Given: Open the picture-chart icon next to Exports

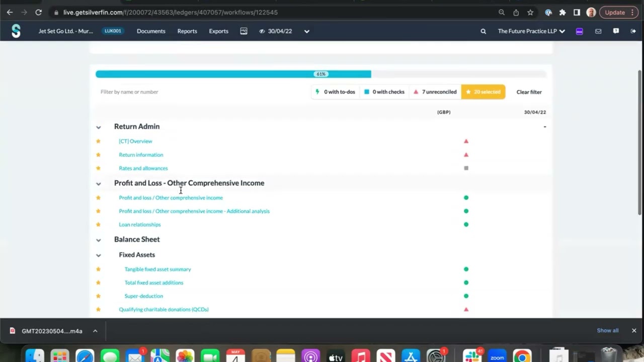Looking at the screenshot, I should tap(244, 31).
